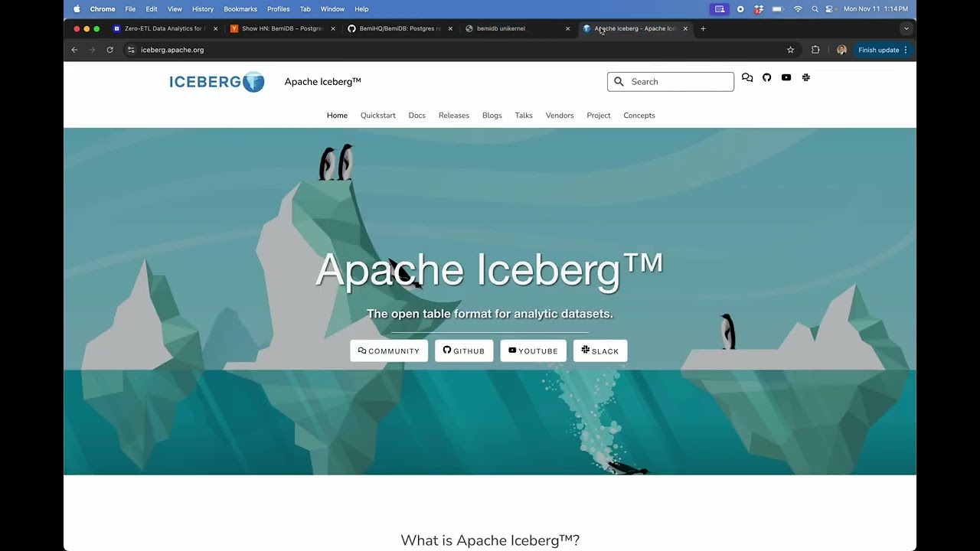
Task: Go to the Home nav link
Action: pyautogui.click(x=337, y=116)
